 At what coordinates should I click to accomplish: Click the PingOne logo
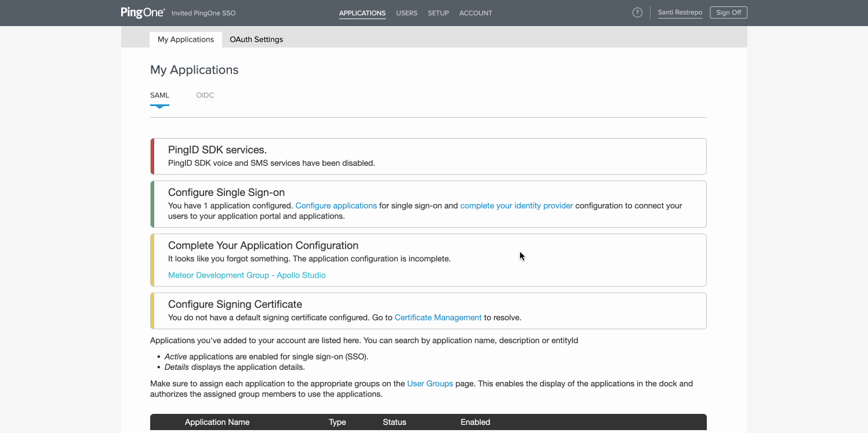click(x=143, y=13)
